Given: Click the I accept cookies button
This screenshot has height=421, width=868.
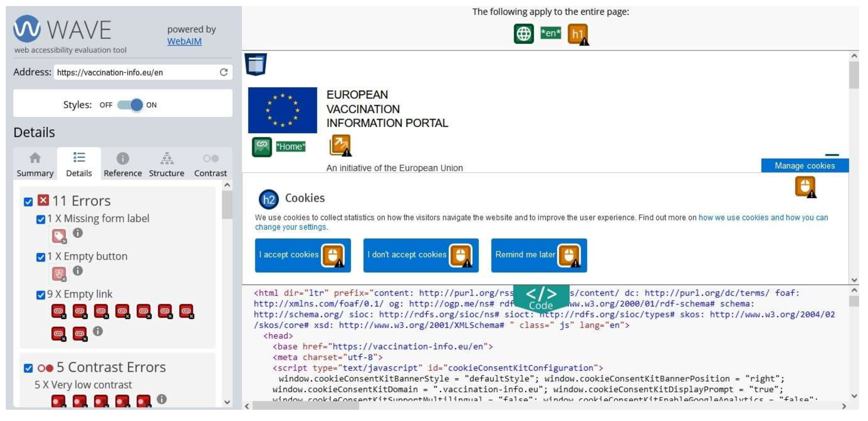Looking at the screenshot, I should coord(289,255).
